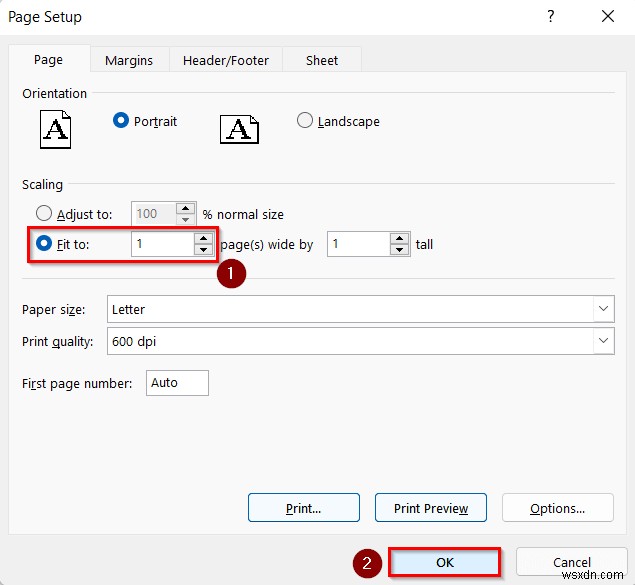Click the First page number field

177,383
